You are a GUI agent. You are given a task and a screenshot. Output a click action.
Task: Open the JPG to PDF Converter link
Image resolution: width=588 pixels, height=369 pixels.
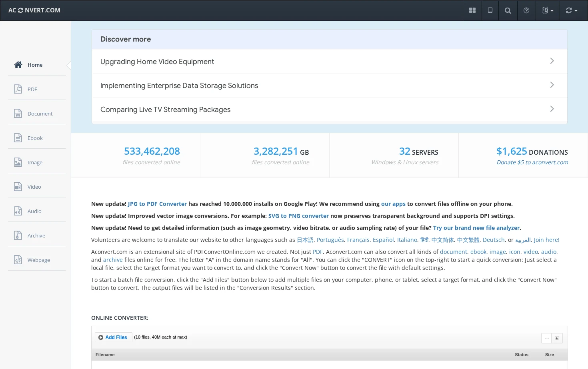click(x=157, y=204)
